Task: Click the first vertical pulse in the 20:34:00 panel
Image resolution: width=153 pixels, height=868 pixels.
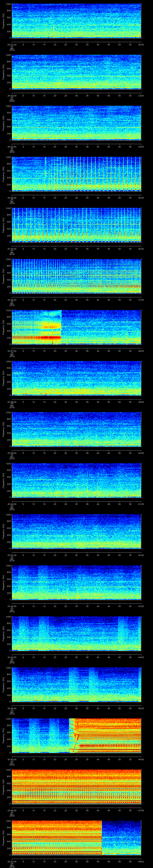Action: [45, 174]
